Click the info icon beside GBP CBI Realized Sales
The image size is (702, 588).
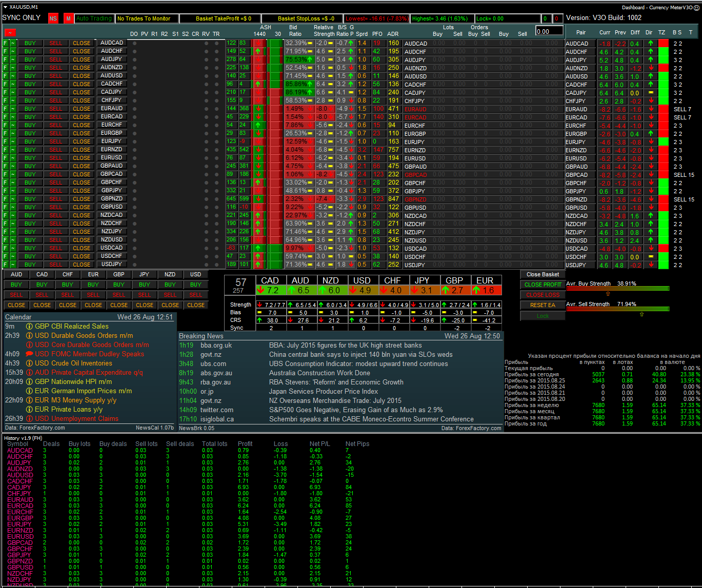pyautogui.click(x=29, y=327)
